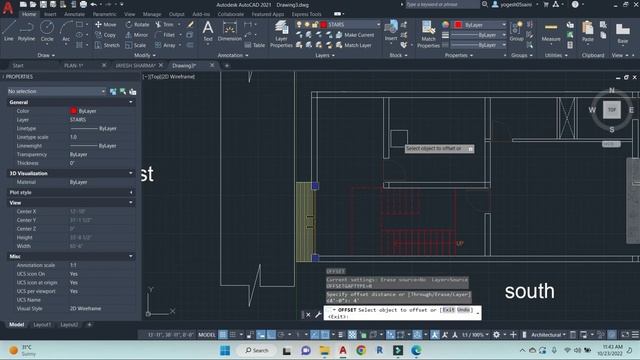Open the Annotate ribbon tab
Viewport: 640px width, 360px height.
point(74,14)
